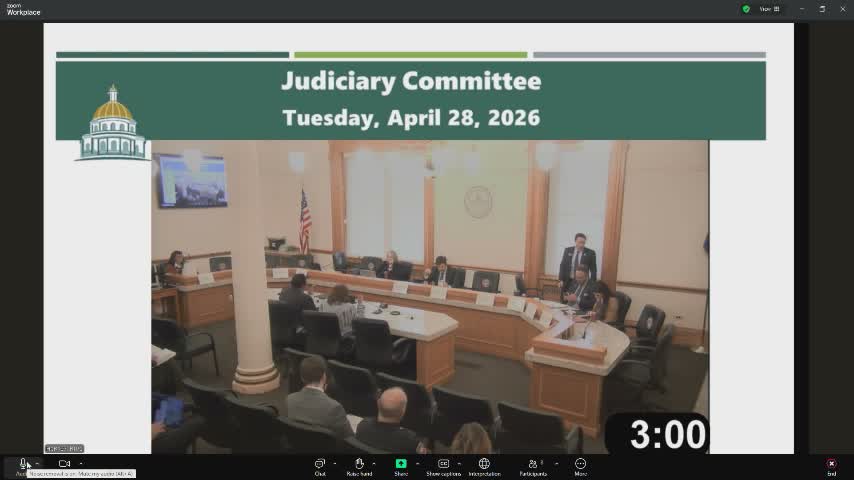
Task: Click the green Share screen button
Action: click(x=401, y=464)
